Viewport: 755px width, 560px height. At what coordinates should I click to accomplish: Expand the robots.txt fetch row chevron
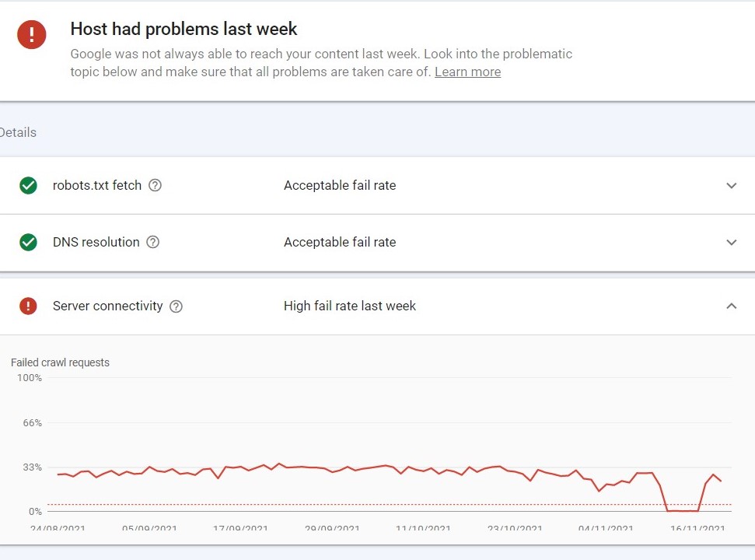732,186
